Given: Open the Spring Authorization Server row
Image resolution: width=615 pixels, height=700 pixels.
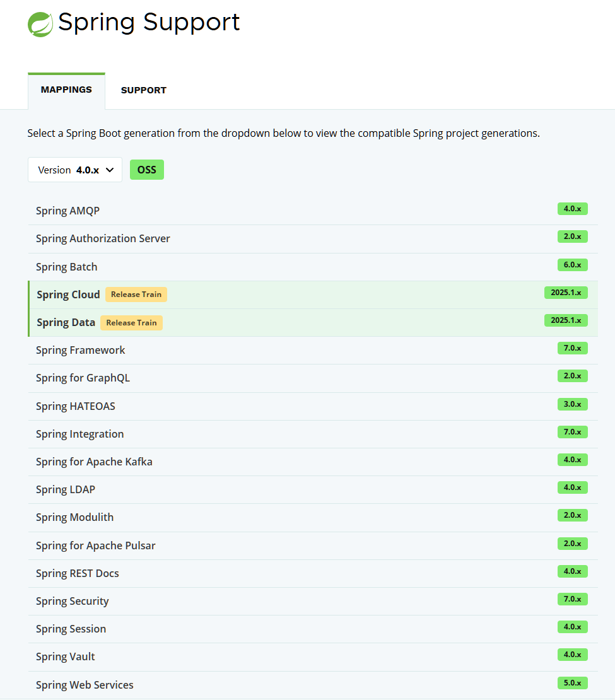Looking at the screenshot, I should [313, 239].
